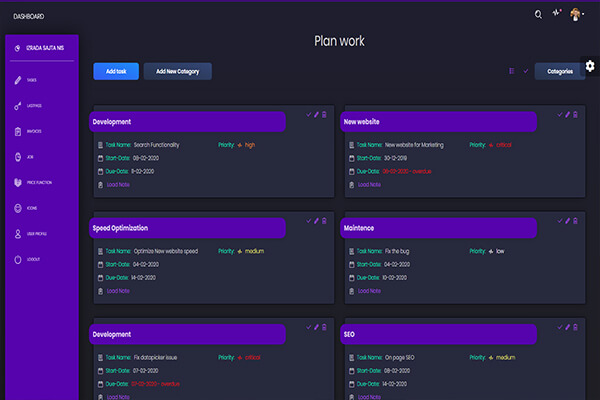Edit the Maintence card with pencil icon
This screenshot has height=400, width=600.
coord(567,221)
